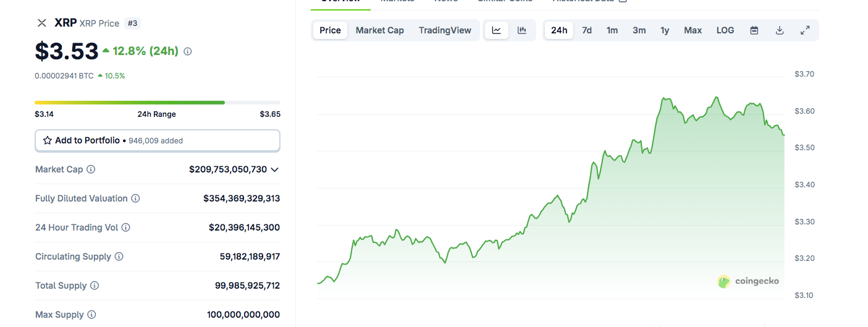Viewport: 868px width, 327px height.
Task: Click the 0.00002941 BTC value
Action: 64,76
